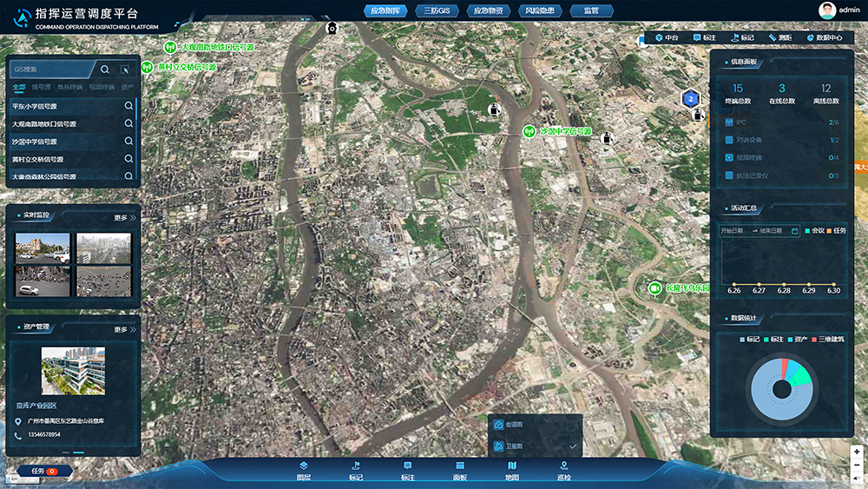Click the 任务 button at bottom left

pyautogui.click(x=43, y=472)
